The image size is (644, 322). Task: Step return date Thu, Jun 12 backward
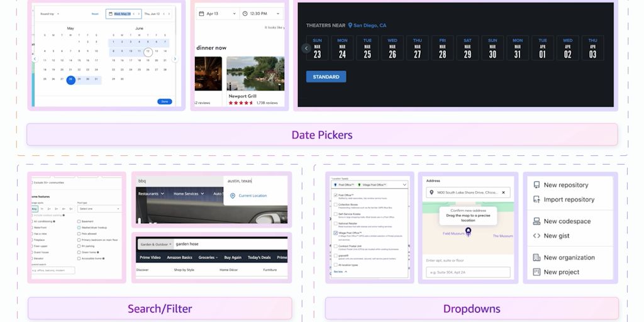pos(164,14)
